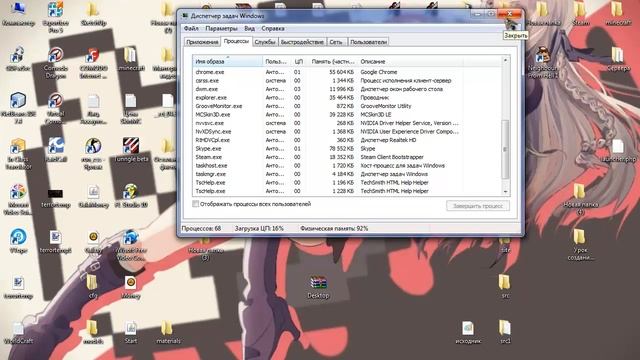Screen dimensions: 640x360
Task: Select the Desktop WinRAR archive icon
Action: point(318,287)
